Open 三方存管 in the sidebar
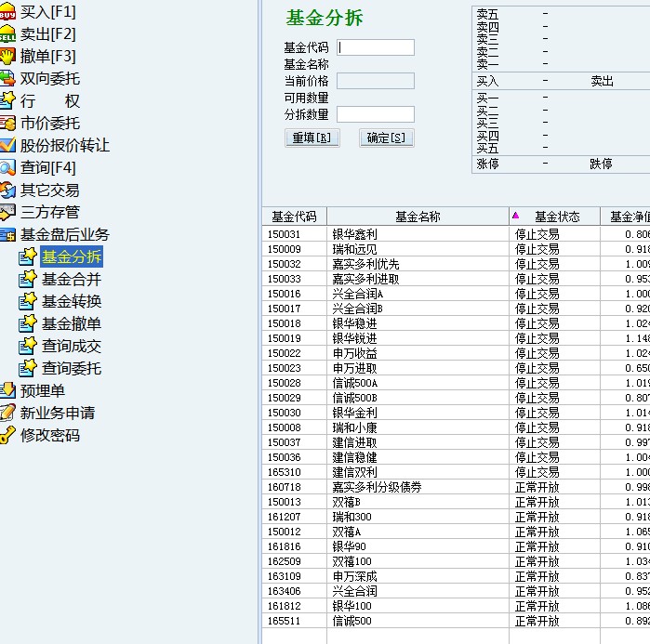 tap(50, 212)
